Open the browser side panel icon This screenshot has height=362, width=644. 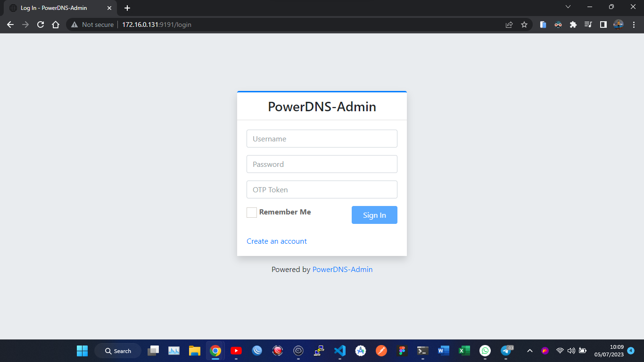(x=603, y=25)
